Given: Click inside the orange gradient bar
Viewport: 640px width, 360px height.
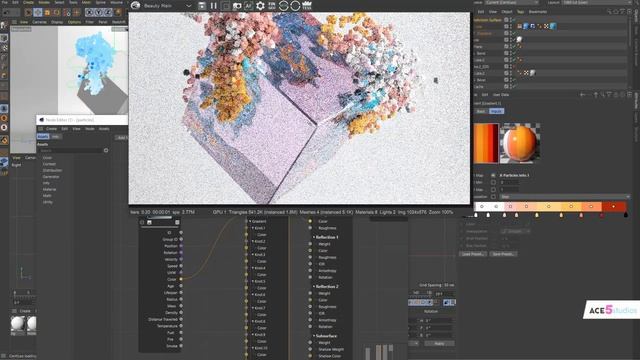Looking at the screenshot, I should [551, 207].
